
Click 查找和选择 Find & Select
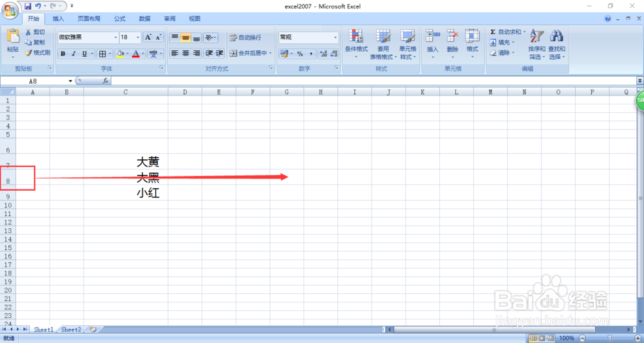tap(557, 44)
